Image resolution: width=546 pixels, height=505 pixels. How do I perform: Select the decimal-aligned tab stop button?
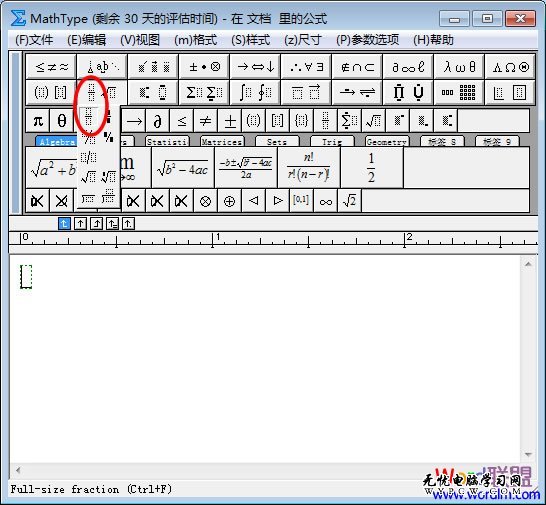(128, 223)
